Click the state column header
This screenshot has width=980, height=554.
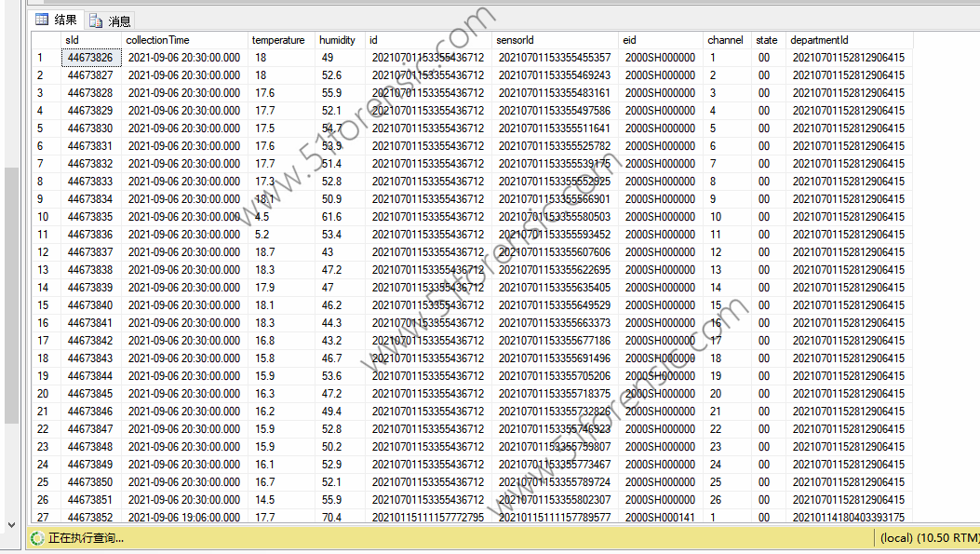pyautogui.click(x=767, y=40)
